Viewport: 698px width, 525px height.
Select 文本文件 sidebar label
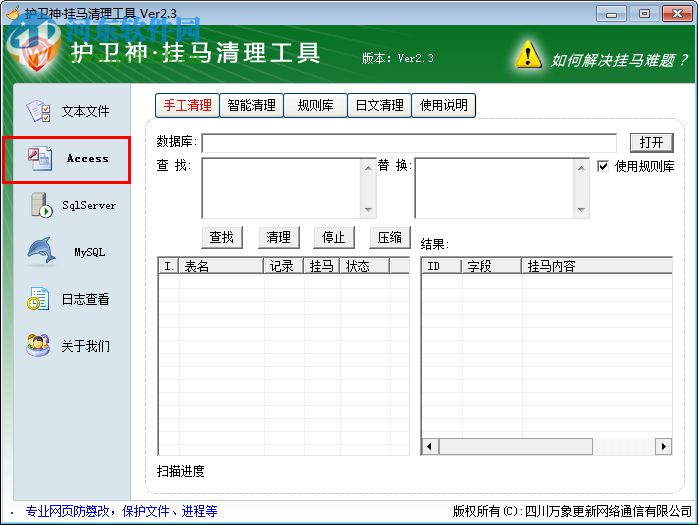pos(85,111)
